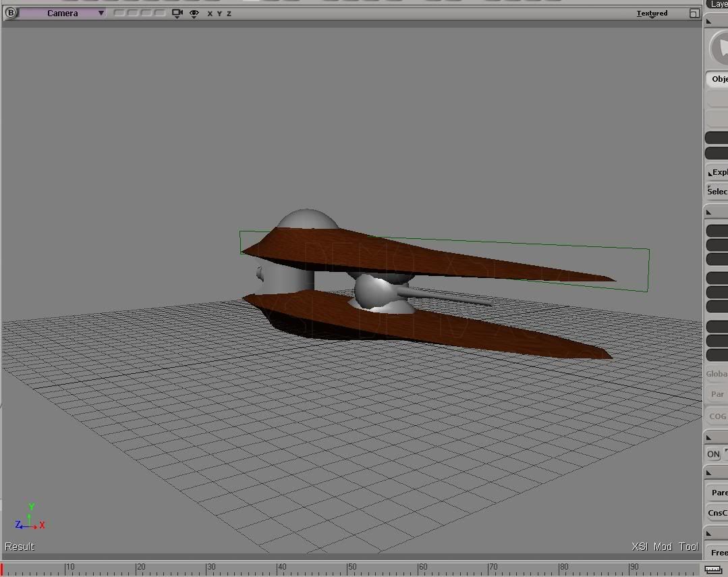Jump to frame 80 on the timeline

click(x=563, y=568)
